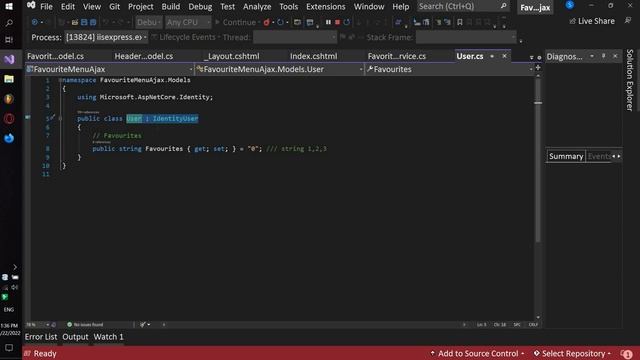Click the Live Share button

(x=592, y=21)
